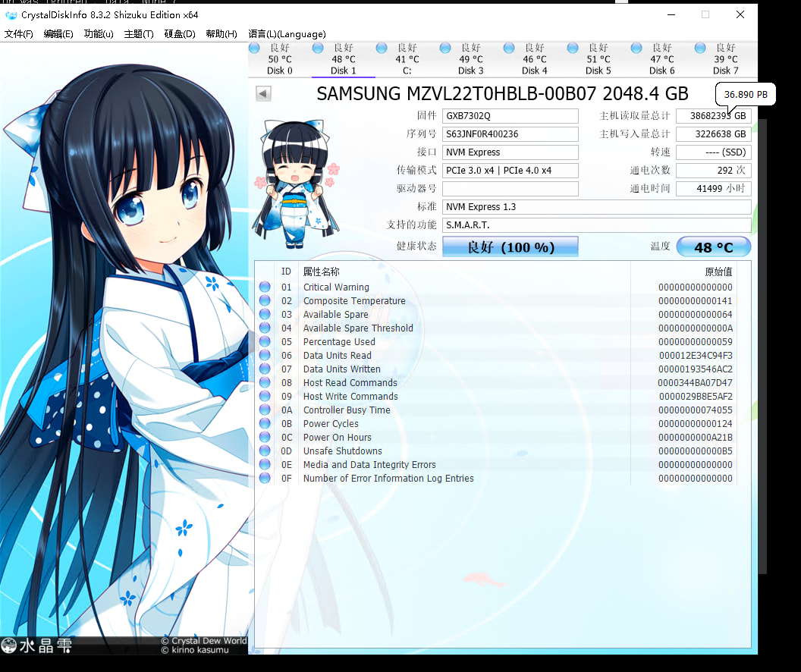Click Controller Busy Time status orb

[265, 410]
